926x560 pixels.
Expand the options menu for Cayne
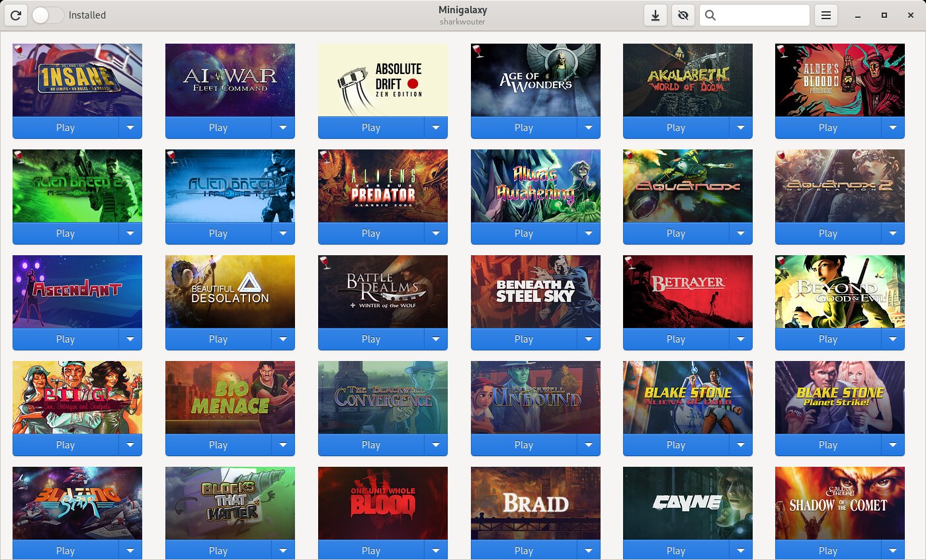tap(741, 550)
